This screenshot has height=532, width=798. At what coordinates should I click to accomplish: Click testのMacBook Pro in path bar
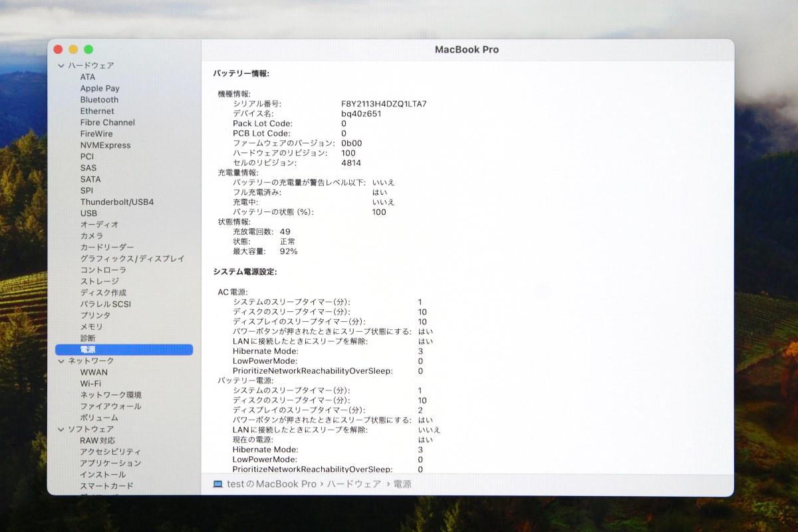coord(271,484)
